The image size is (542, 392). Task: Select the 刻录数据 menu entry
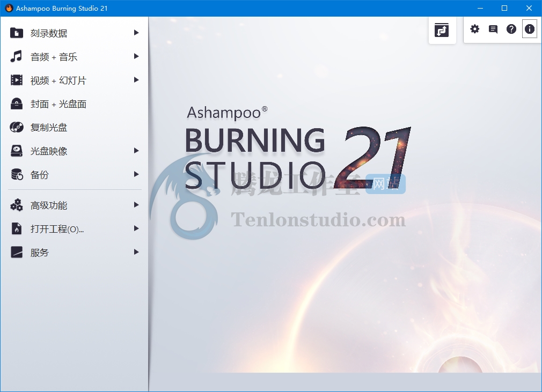pyautogui.click(x=74, y=33)
